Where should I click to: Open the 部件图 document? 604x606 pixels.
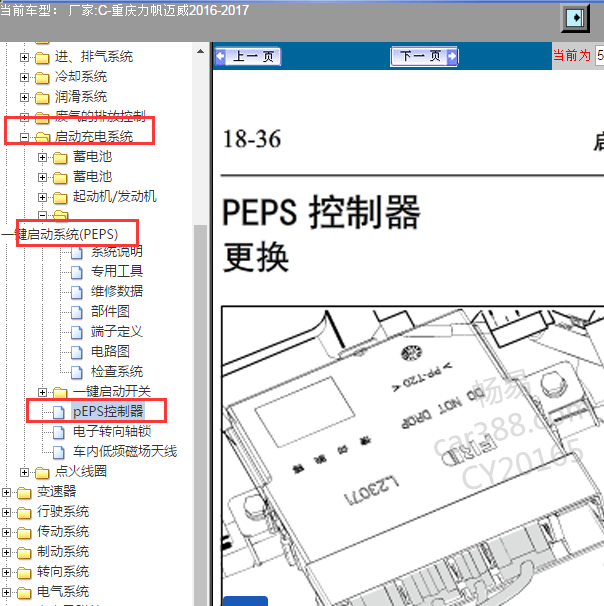coord(110,312)
